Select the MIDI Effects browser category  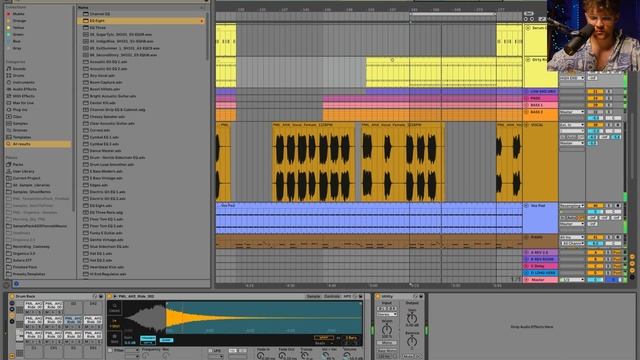[x=23, y=96]
